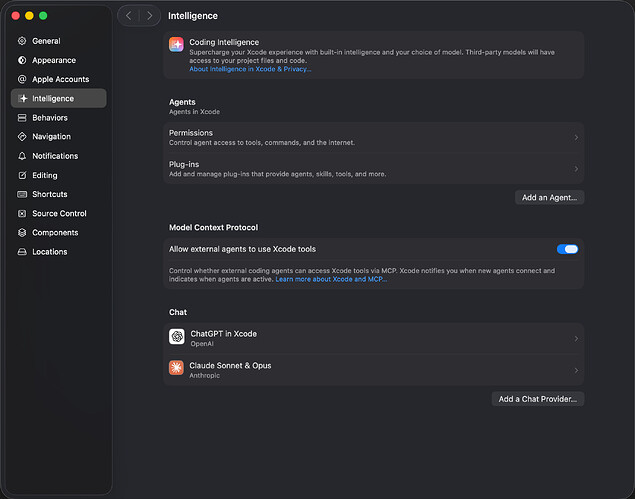Select Editing settings pane
Viewport: 635px width, 499px height.
pyautogui.click(x=59, y=175)
